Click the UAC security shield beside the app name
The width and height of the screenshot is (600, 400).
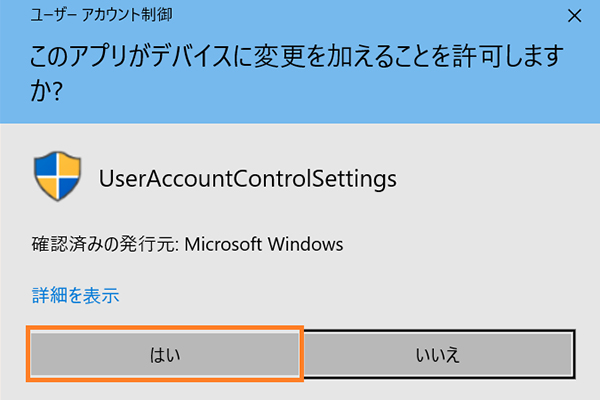[x=58, y=178]
